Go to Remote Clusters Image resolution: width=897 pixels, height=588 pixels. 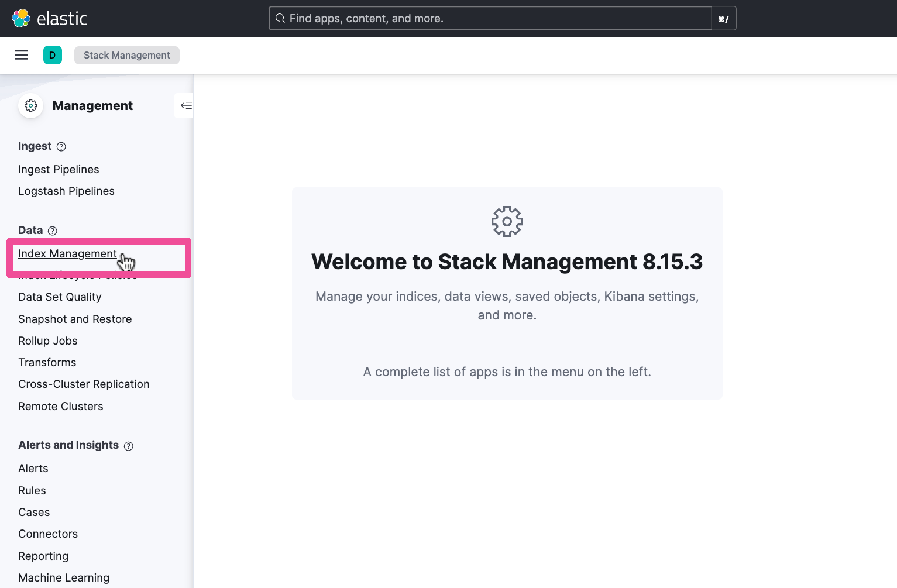(61, 406)
